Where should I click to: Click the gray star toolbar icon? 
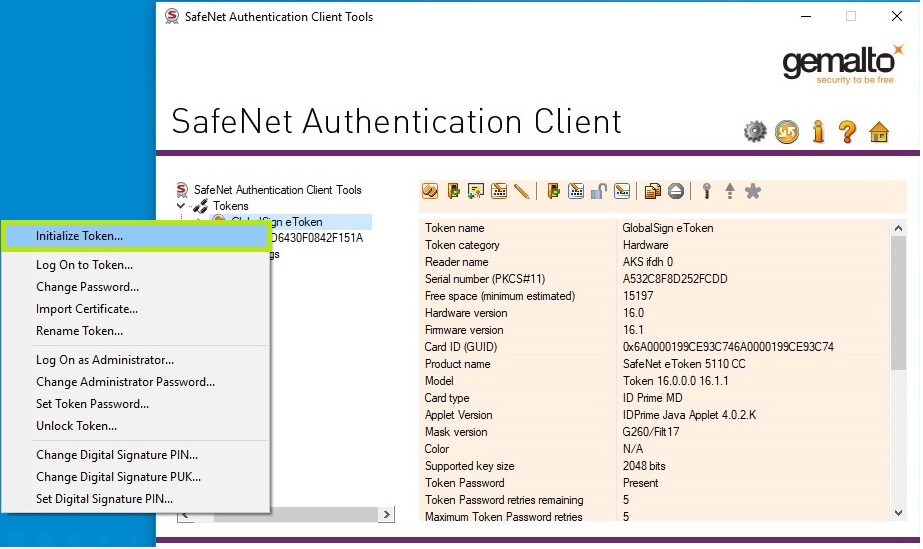753,191
